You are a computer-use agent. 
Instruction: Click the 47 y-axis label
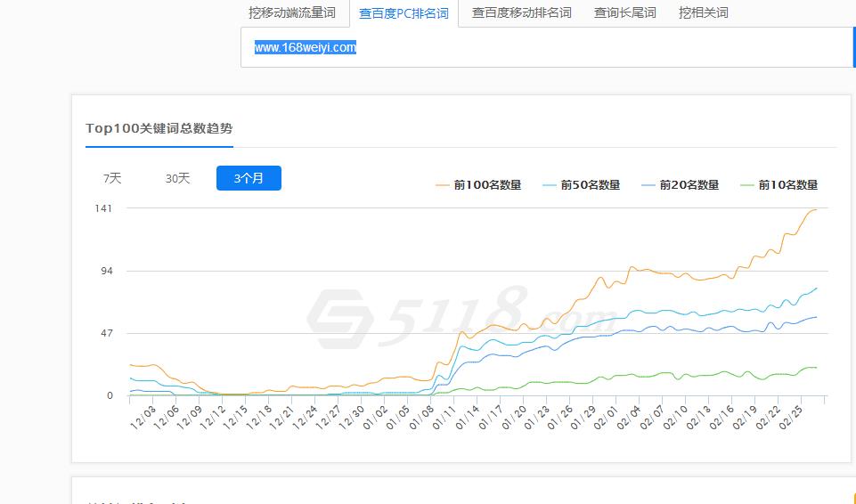tap(107, 333)
